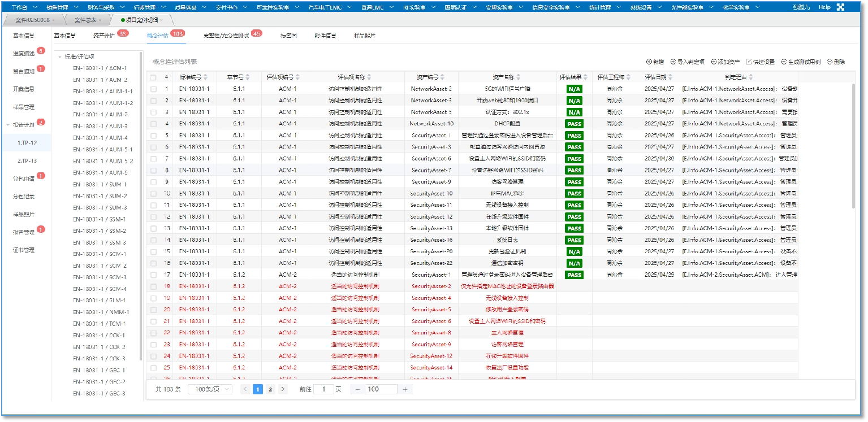The width and height of the screenshot is (868, 422).
Task: Click the plus stepper beside the 100 value
Action: (x=405, y=389)
